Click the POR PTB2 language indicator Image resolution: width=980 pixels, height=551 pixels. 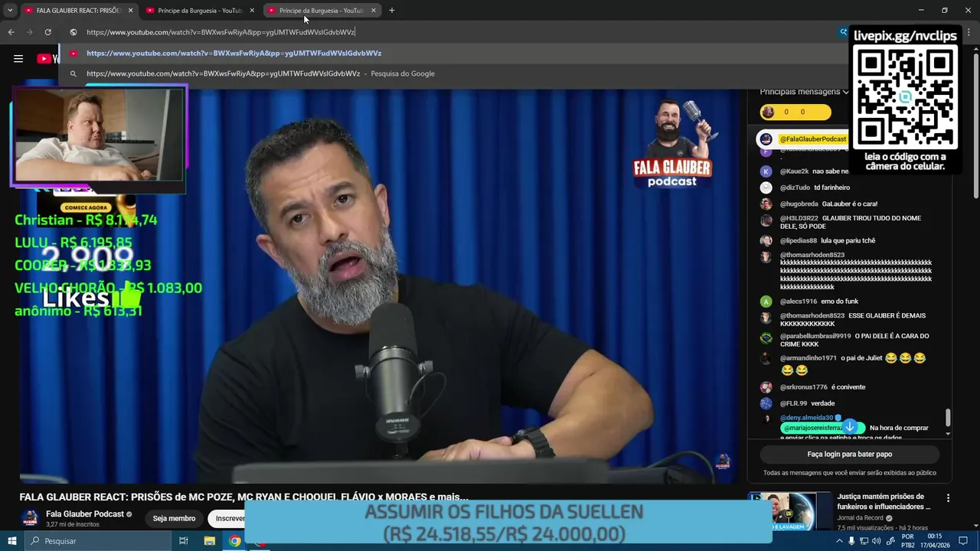[907, 541]
